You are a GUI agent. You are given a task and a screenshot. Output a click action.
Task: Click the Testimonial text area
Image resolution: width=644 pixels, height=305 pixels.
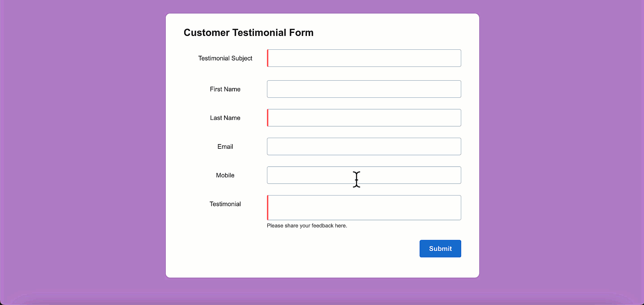point(364,208)
